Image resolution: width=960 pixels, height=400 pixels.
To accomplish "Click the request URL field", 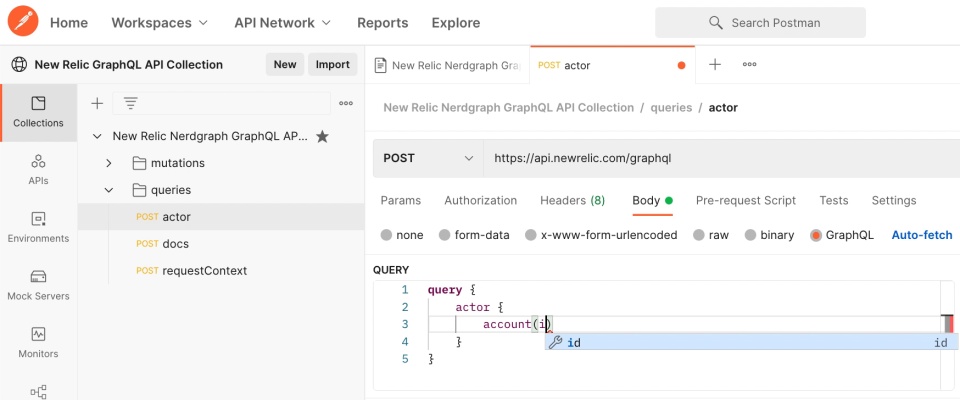I will 722,158.
